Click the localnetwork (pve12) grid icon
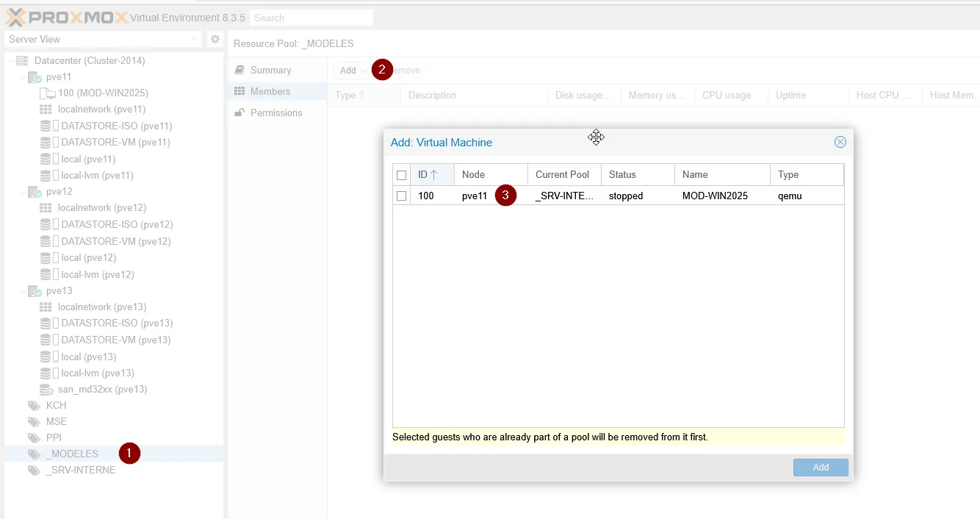The image size is (980, 519). click(x=46, y=208)
